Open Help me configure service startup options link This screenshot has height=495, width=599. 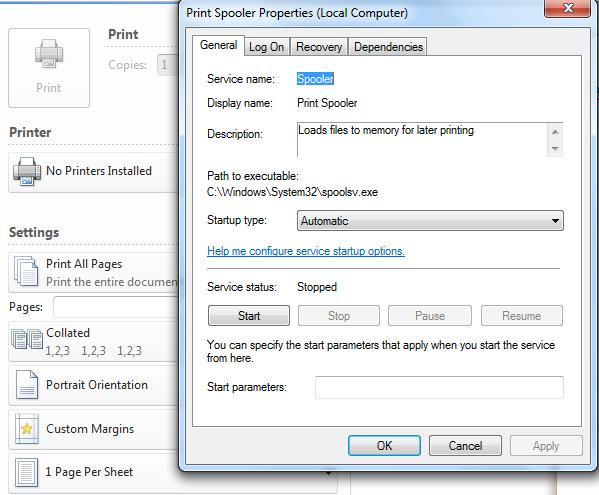pos(306,251)
